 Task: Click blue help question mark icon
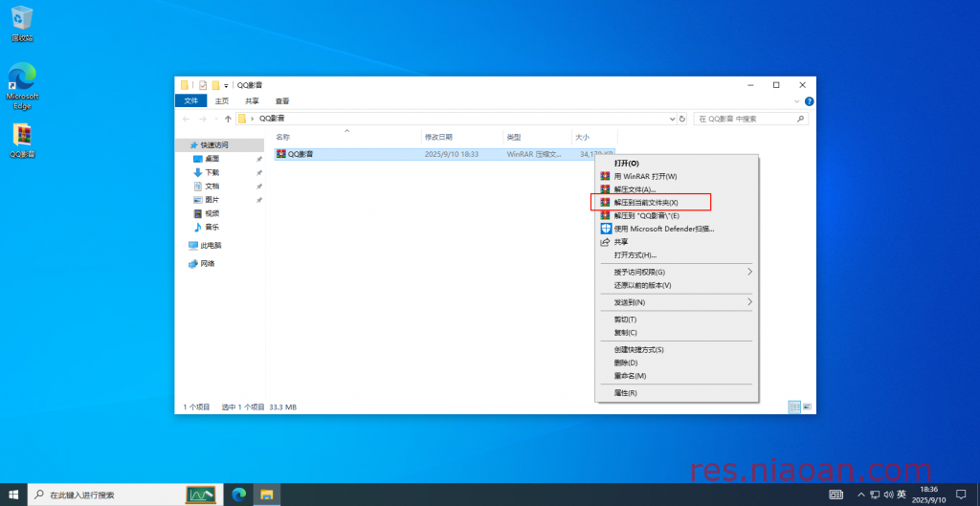click(x=809, y=101)
